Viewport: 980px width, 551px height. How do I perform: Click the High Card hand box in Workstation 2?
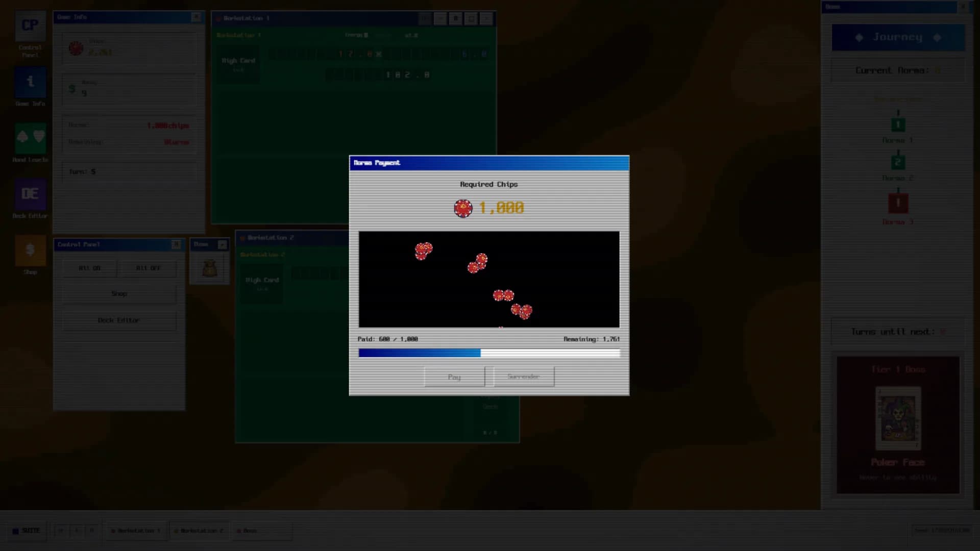coord(262,284)
